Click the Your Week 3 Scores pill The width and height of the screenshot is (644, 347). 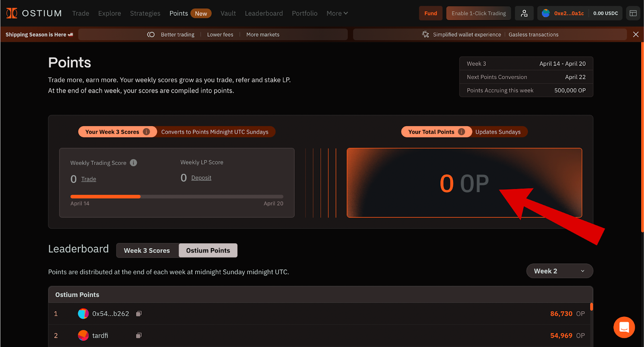[x=117, y=131]
